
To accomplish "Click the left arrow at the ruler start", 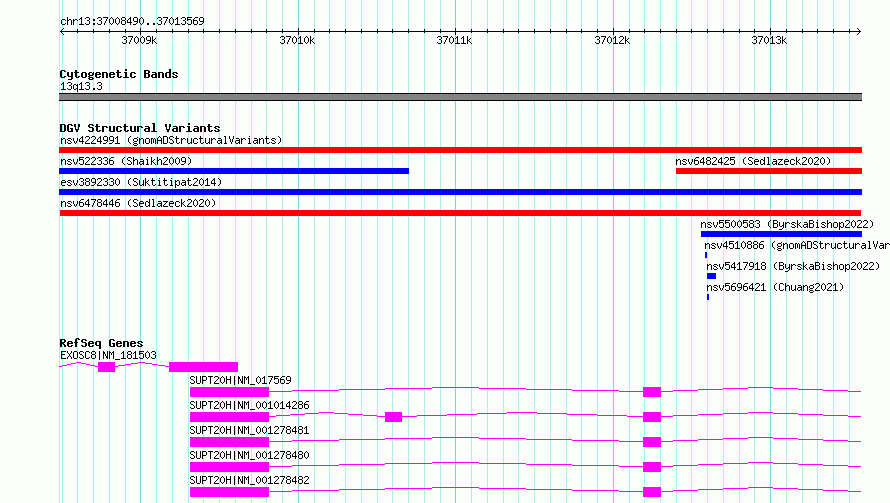I will pos(62,31).
